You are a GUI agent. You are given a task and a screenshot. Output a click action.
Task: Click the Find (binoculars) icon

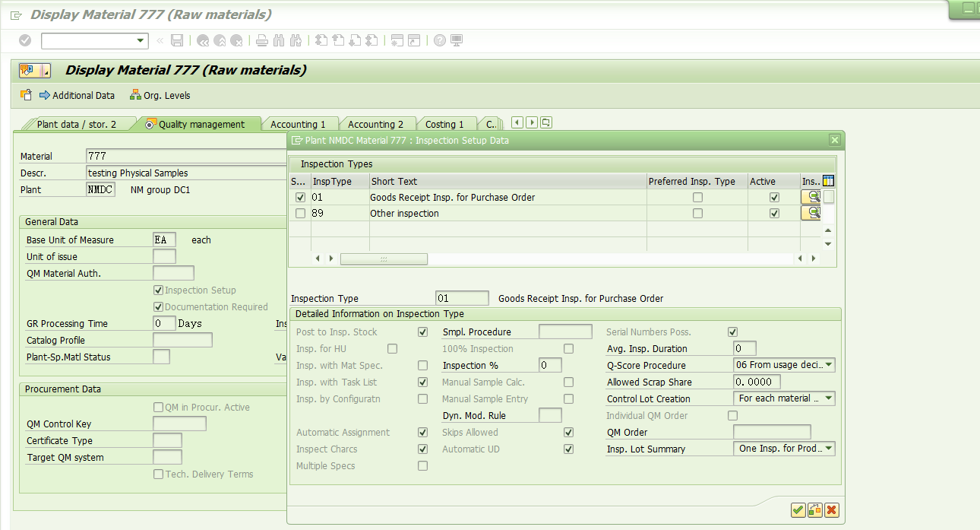(x=279, y=40)
